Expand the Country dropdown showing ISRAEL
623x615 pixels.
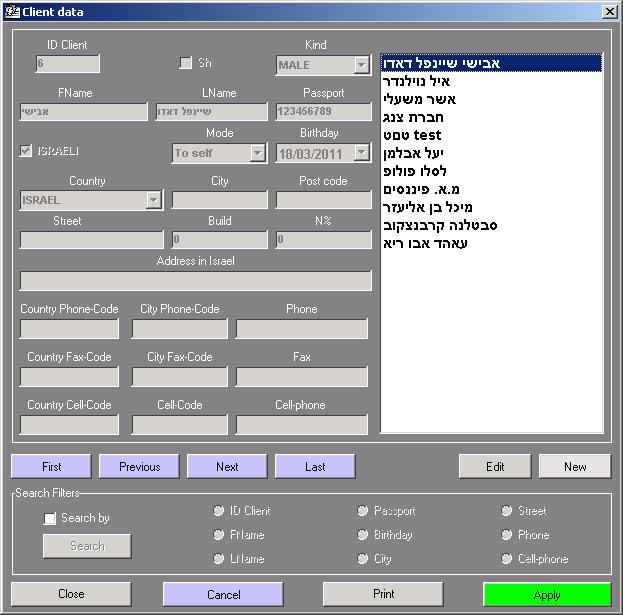pos(153,200)
